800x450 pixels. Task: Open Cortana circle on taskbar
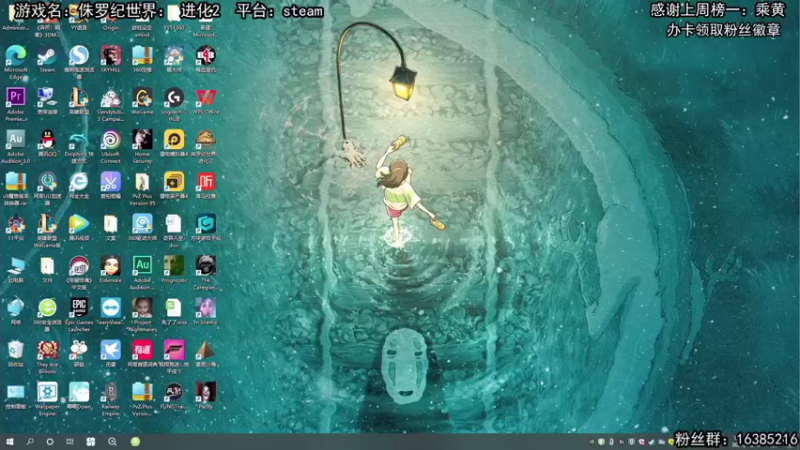pos(50,442)
